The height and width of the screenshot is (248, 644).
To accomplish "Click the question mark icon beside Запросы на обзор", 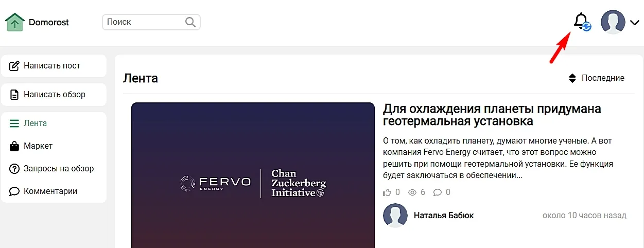I will click(x=14, y=169).
